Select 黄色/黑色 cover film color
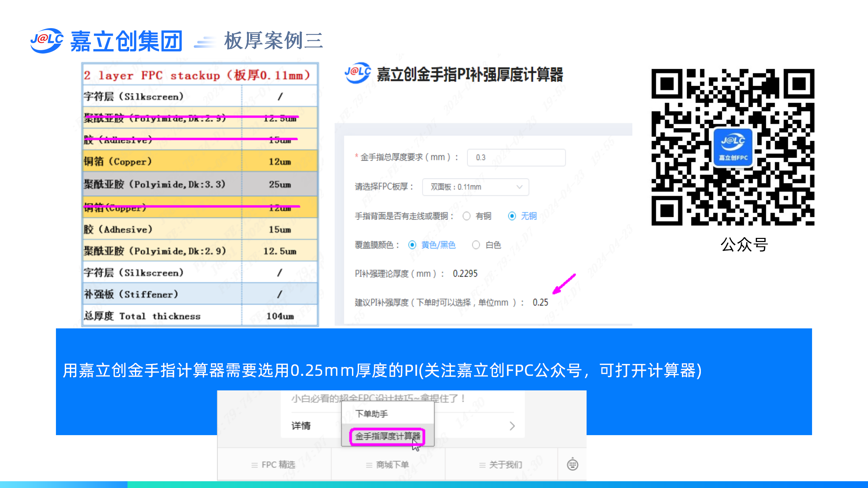This screenshot has width=868, height=488. [x=412, y=245]
